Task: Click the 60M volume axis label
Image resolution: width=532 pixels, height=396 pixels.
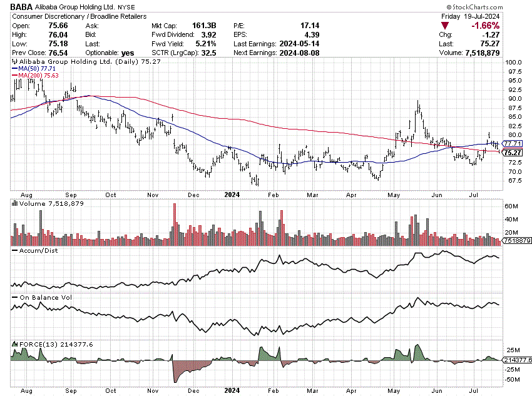Action: 511,206
